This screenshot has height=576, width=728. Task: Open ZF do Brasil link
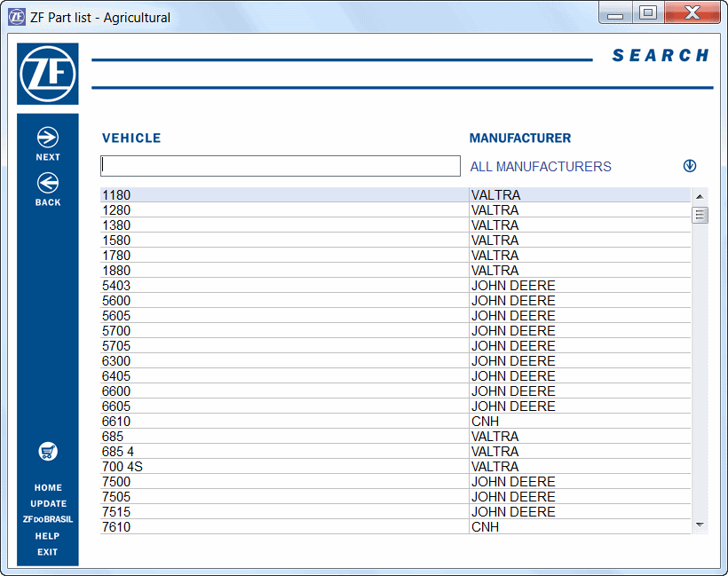pyautogui.click(x=48, y=519)
